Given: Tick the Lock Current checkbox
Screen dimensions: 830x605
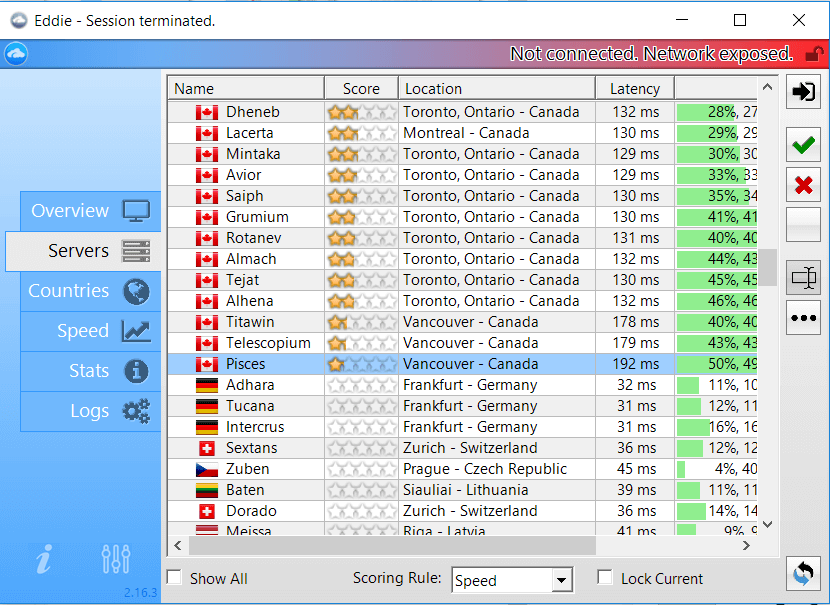Looking at the screenshot, I should (x=605, y=577).
